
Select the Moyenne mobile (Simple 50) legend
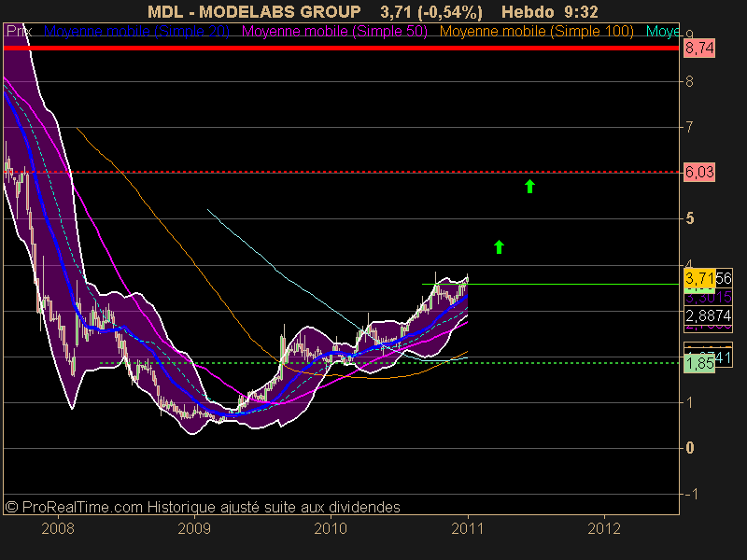(334, 32)
